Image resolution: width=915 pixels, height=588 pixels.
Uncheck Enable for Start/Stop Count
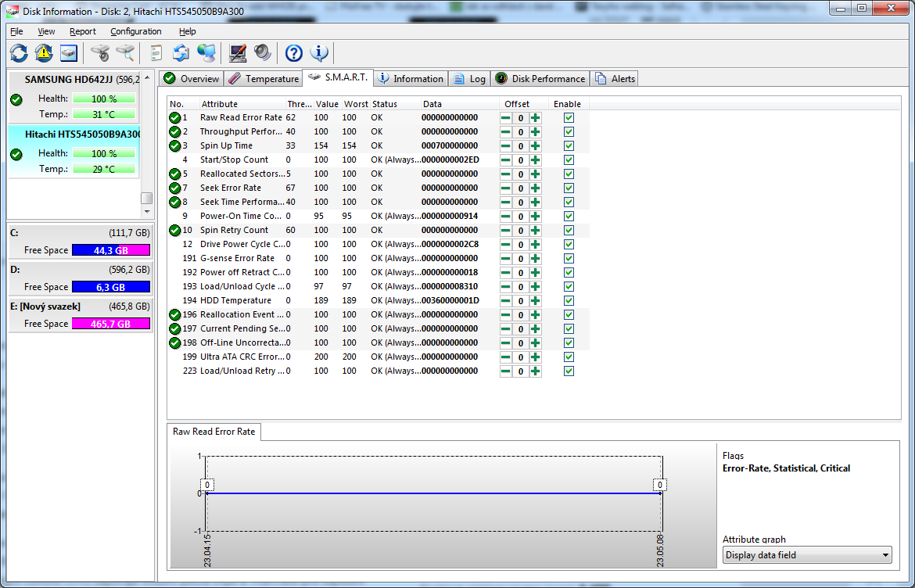[569, 160]
